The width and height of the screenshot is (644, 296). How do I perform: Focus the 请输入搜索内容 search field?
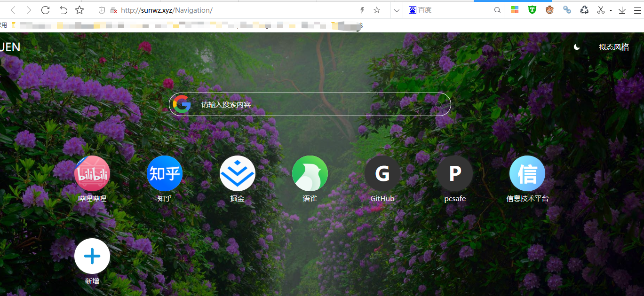click(x=315, y=104)
